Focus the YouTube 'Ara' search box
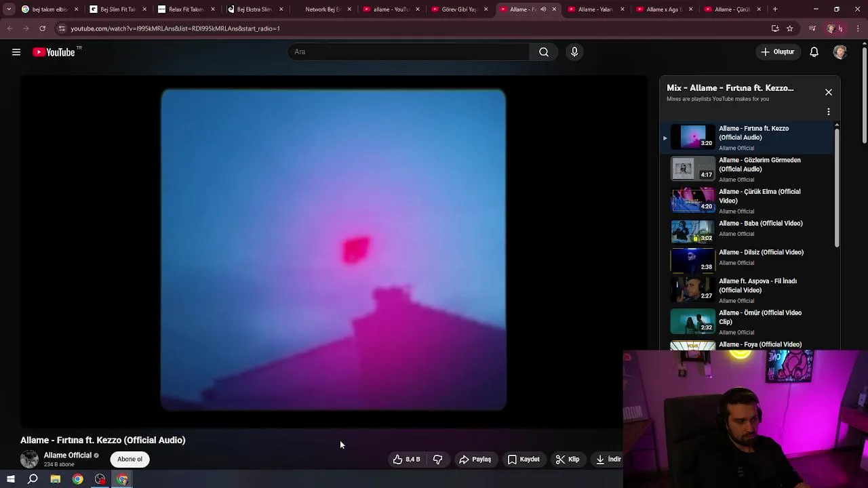This screenshot has width=868, height=488. coord(410,52)
